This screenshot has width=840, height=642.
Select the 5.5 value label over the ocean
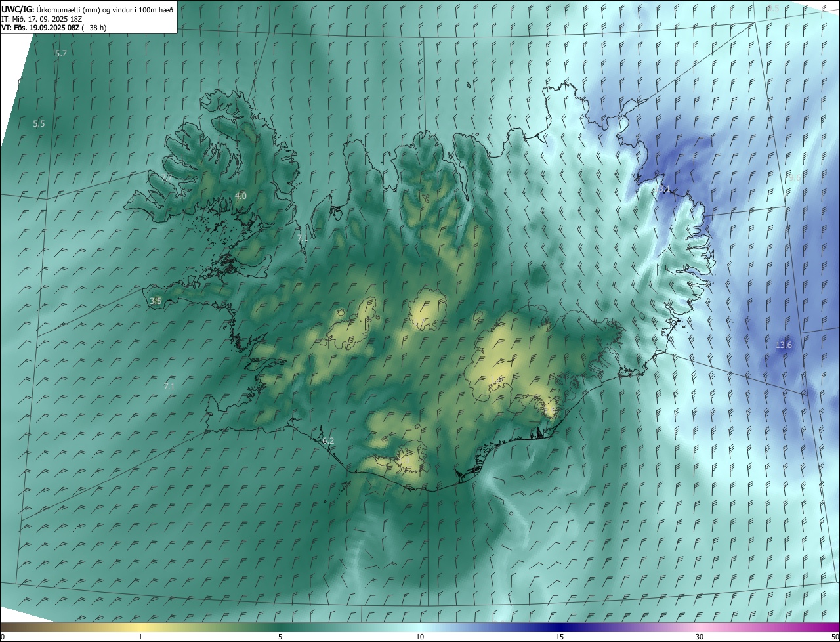39,123
